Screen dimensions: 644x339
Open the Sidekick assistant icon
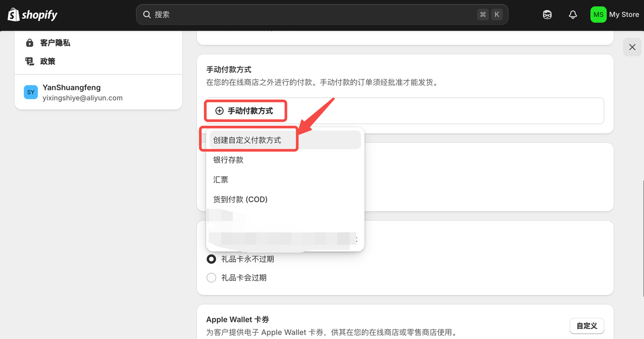(x=547, y=15)
